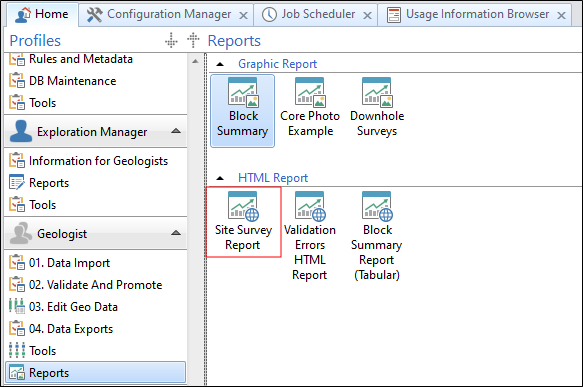
Task: Open the Core Photo Example report
Action: [x=310, y=108]
